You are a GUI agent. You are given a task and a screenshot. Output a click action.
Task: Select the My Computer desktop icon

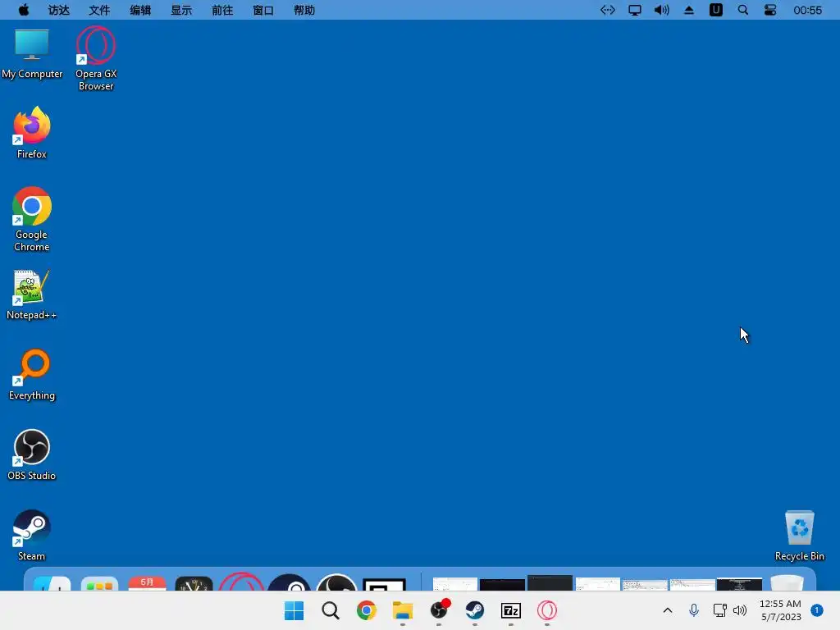(x=32, y=54)
